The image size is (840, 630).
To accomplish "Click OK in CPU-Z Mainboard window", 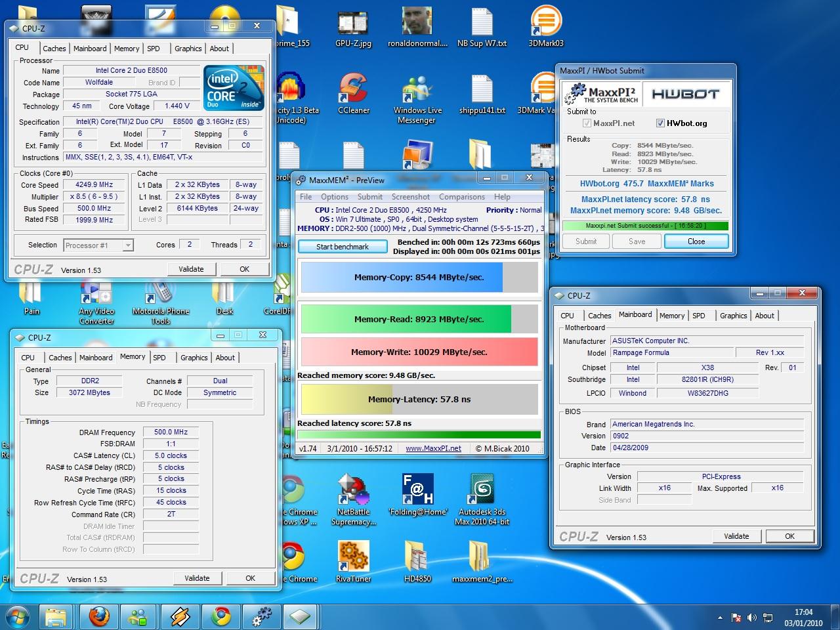I will (x=790, y=536).
